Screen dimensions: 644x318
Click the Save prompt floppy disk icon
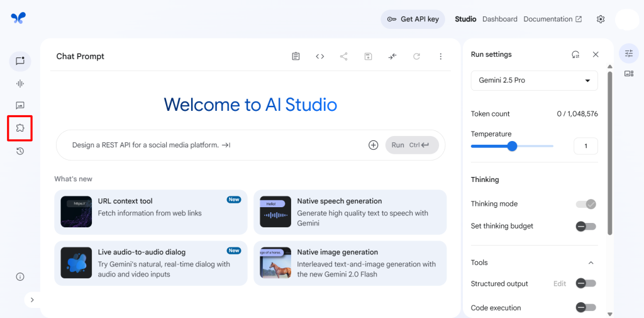(368, 57)
